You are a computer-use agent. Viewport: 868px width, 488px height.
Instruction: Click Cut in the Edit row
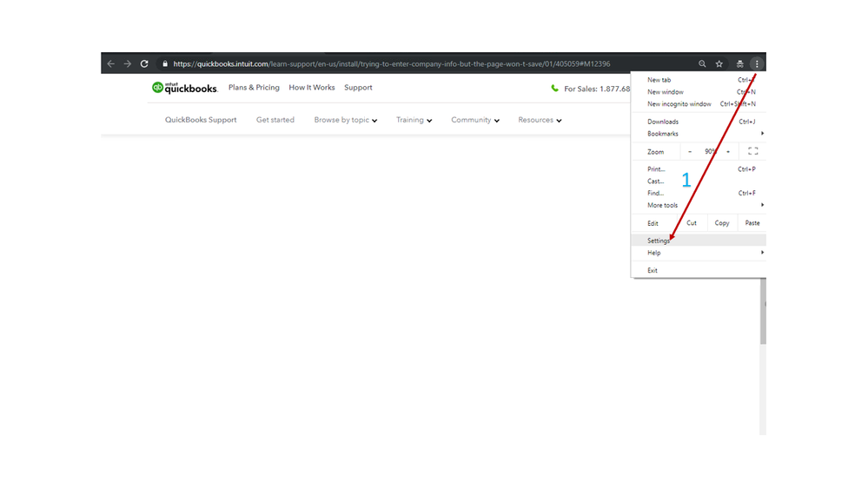tap(692, 223)
